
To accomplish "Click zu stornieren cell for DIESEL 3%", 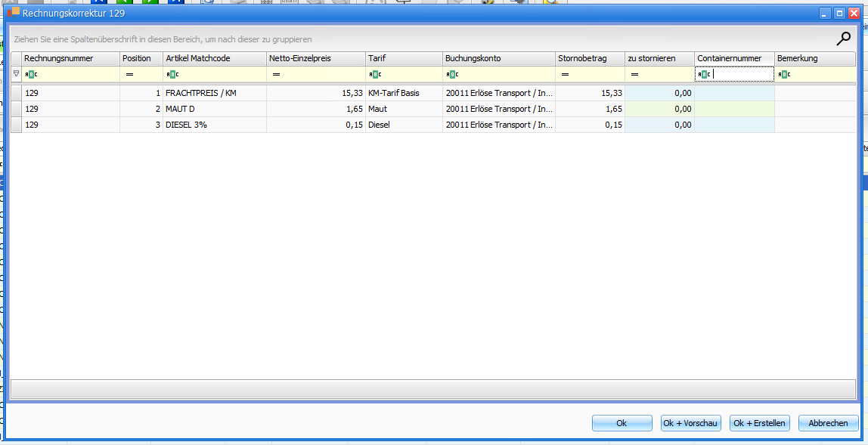I will [659, 125].
